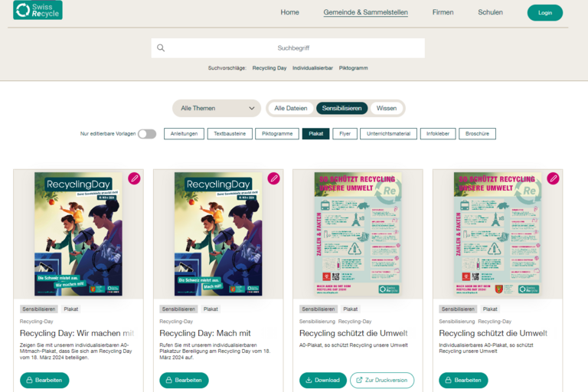Click pink edit pencil on second poster
588x392 pixels.
pos(274,178)
